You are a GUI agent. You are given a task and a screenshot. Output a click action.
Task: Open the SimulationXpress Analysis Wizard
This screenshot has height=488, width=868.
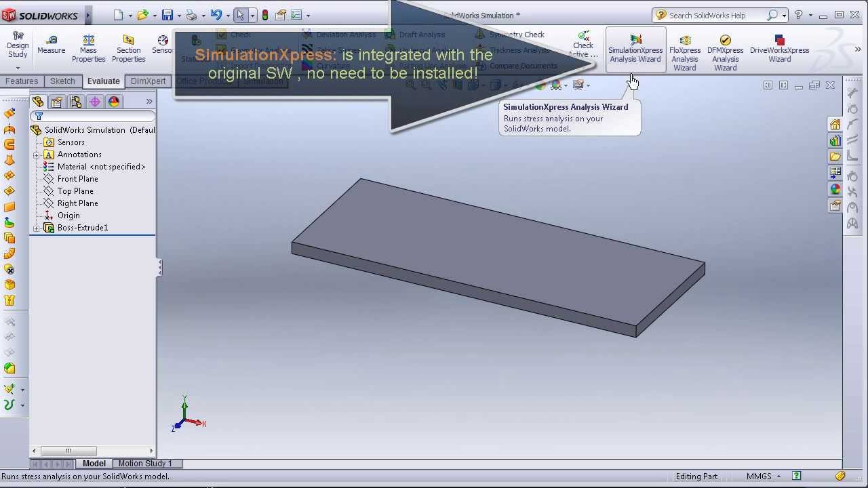(635, 49)
